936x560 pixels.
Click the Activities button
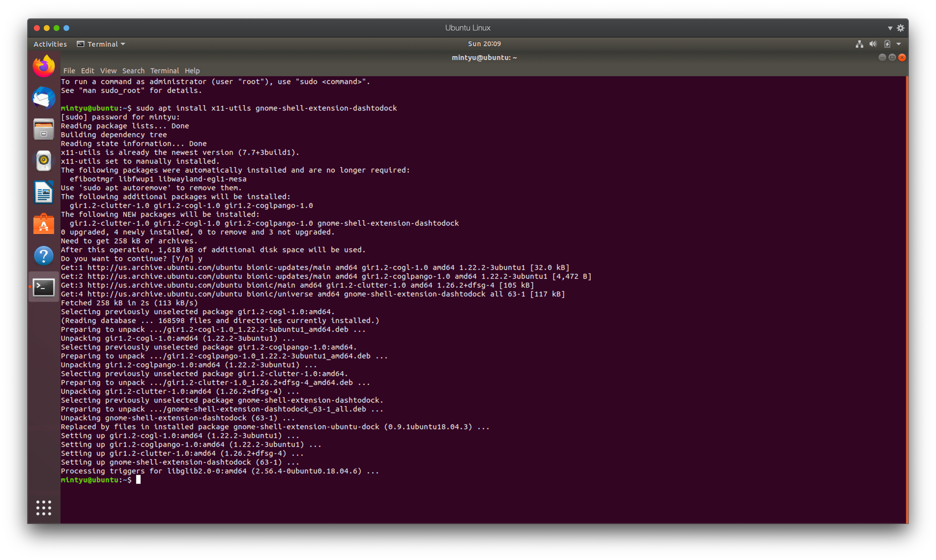[x=50, y=44]
